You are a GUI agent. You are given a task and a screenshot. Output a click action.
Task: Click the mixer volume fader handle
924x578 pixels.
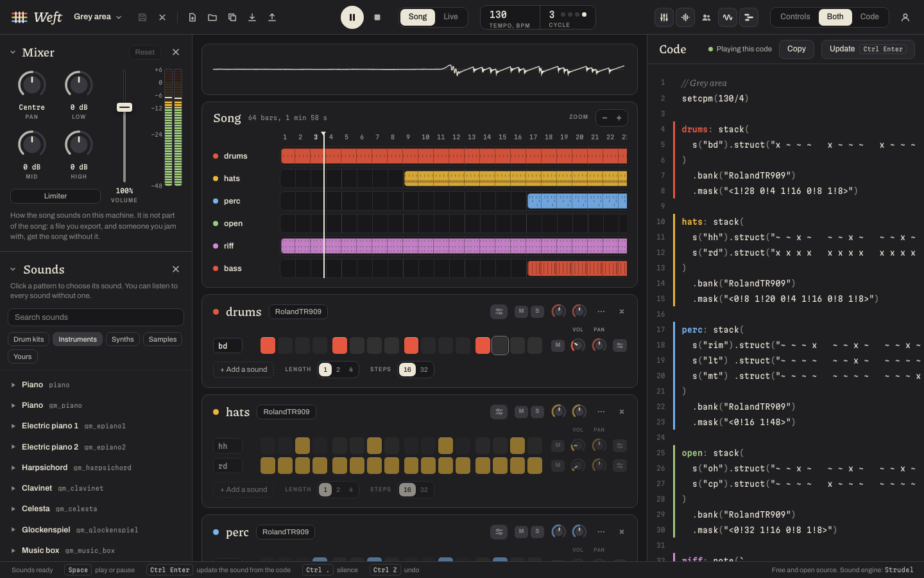click(x=124, y=107)
